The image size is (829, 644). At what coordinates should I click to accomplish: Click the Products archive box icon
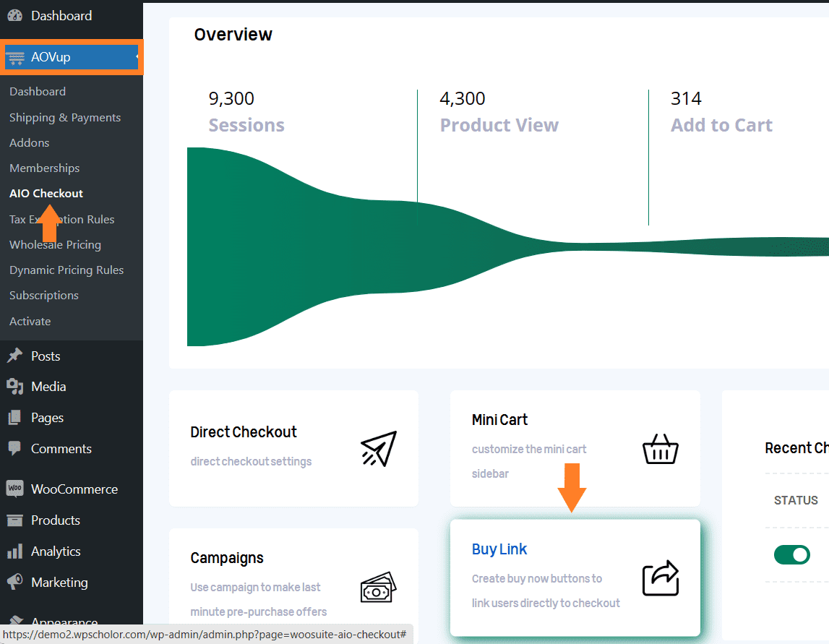point(14,520)
